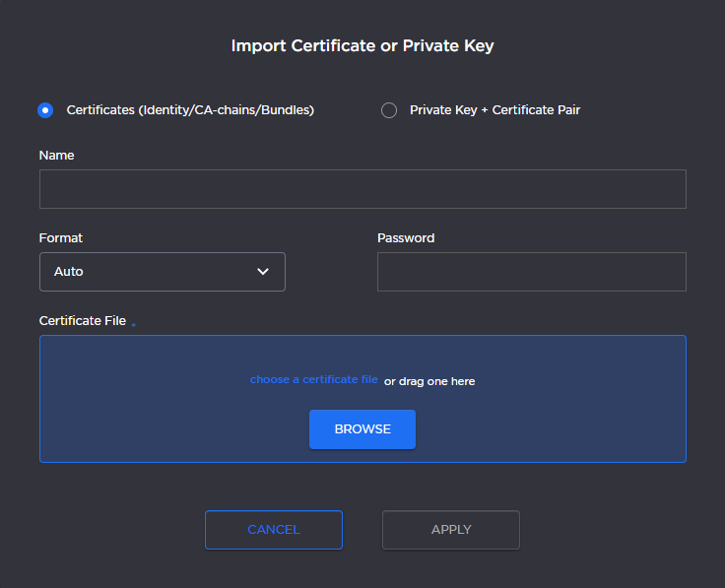Click the Format label above the dropdown
The height and width of the screenshot is (588, 725).
coord(61,238)
